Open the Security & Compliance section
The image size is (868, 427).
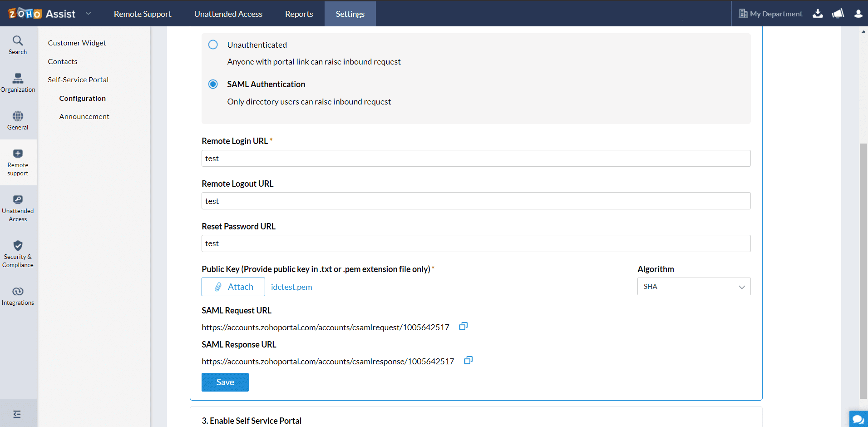(x=18, y=253)
